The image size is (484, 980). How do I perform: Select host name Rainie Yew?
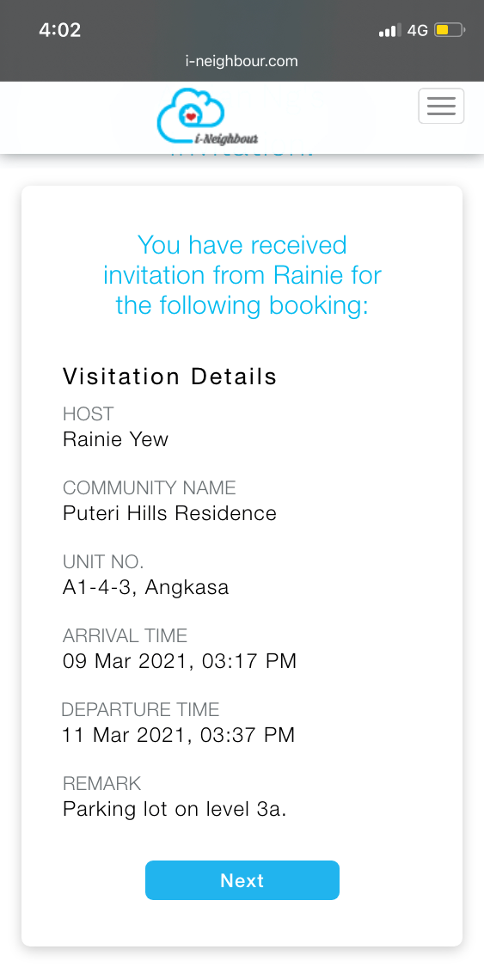tap(116, 439)
